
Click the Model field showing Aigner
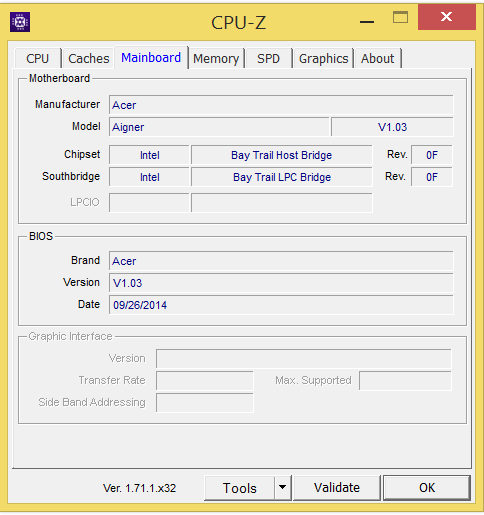pos(219,127)
